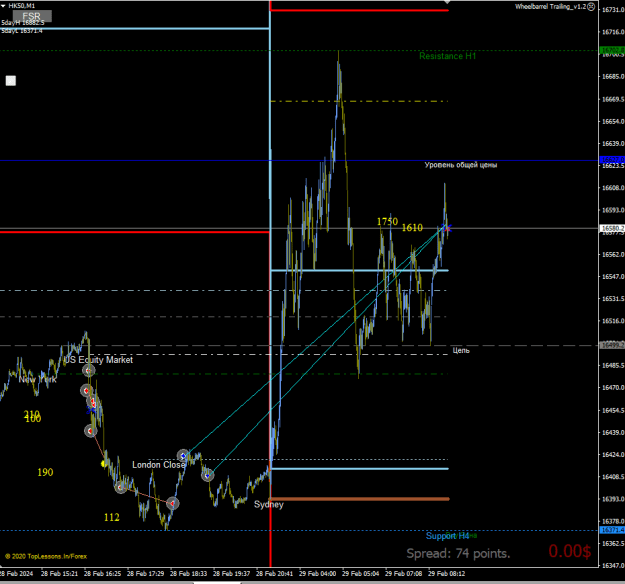Click the dark blue price tag on price axis
625x584 pixels.
612,160
